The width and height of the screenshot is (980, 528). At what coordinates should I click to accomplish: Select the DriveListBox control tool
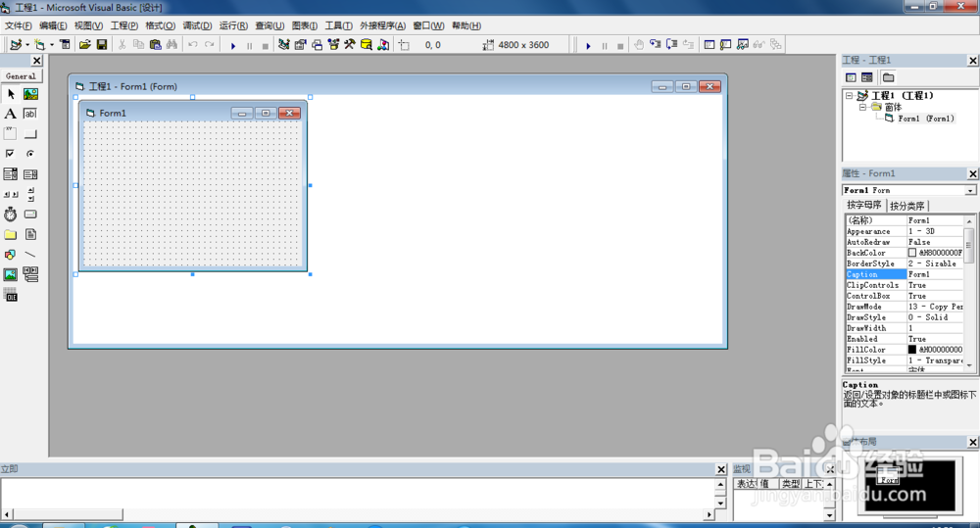point(30,215)
